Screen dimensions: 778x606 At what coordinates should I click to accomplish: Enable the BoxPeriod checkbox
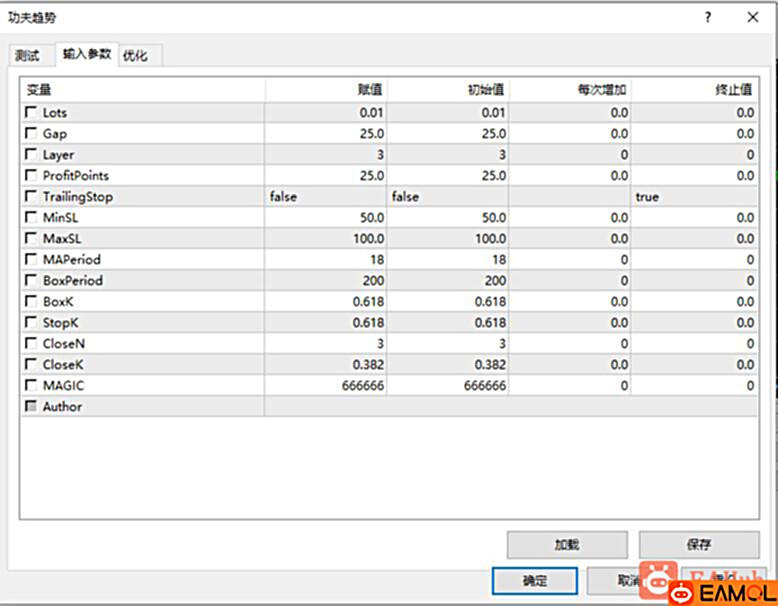(x=31, y=281)
